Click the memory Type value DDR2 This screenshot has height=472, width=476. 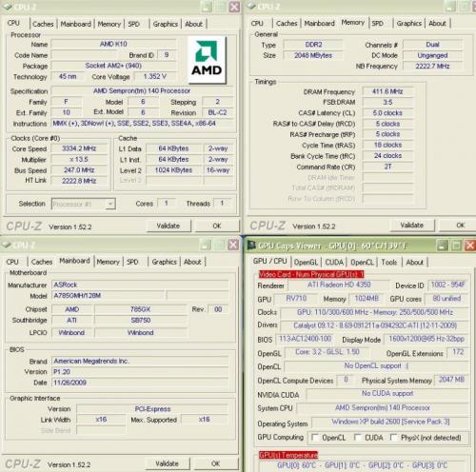click(313, 45)
